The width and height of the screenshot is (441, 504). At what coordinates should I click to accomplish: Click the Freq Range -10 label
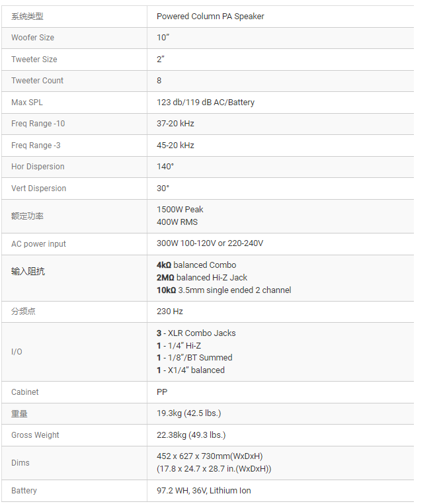(38, 124)
